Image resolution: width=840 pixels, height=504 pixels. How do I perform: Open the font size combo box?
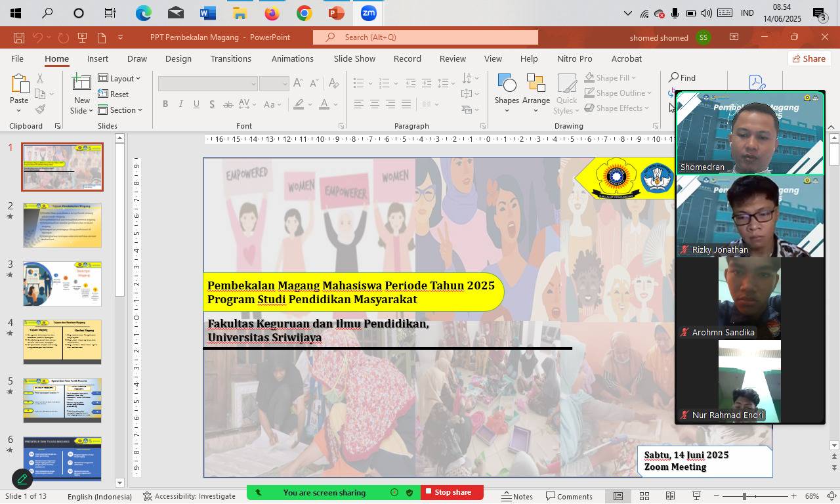coord(274,83)
